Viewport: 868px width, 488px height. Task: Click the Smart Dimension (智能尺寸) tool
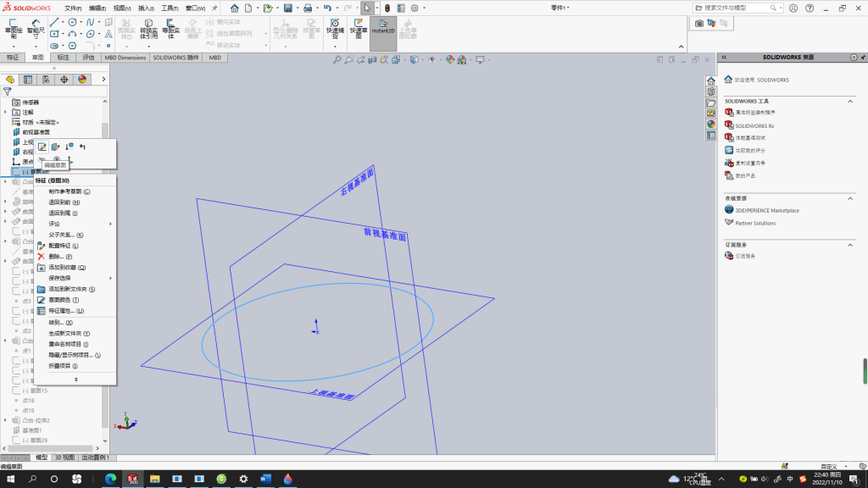[36, 29]
